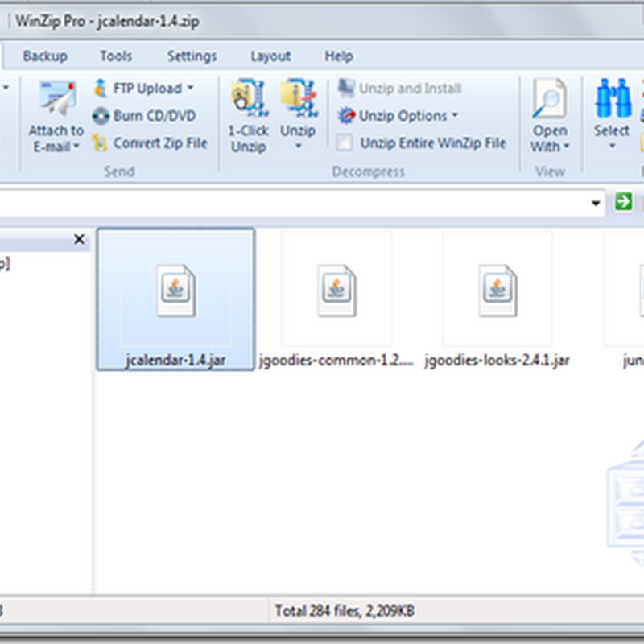Click the Open With magnifier icon
644x644 pixels.
(x=550, y=99)
